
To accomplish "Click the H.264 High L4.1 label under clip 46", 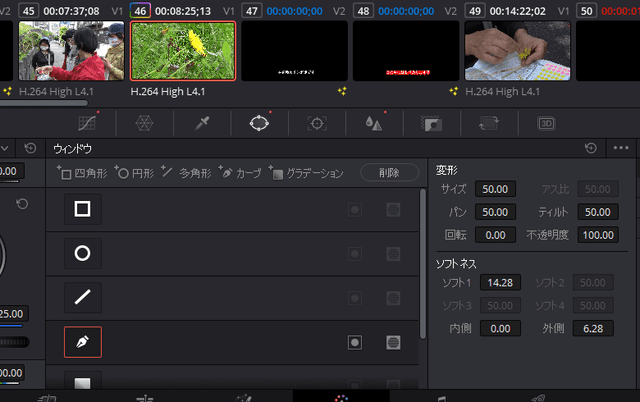I will click(168, 91).
